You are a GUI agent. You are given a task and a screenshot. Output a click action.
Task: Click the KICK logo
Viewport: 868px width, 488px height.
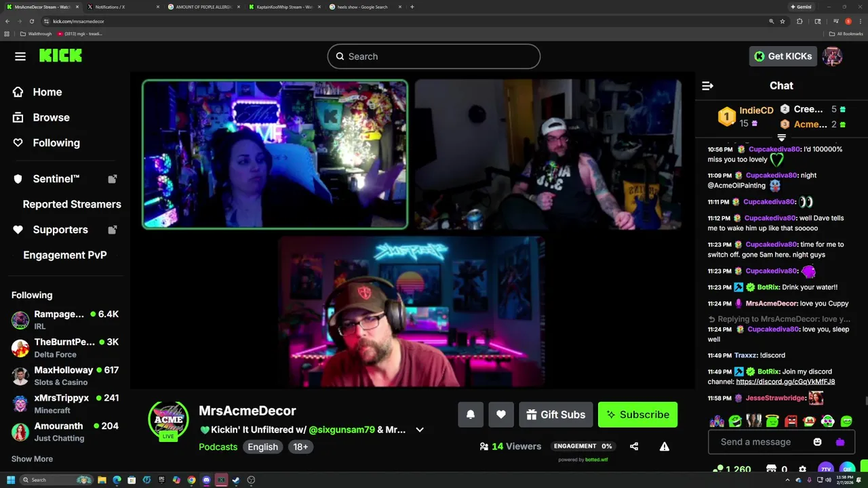(x=60, y=56)
